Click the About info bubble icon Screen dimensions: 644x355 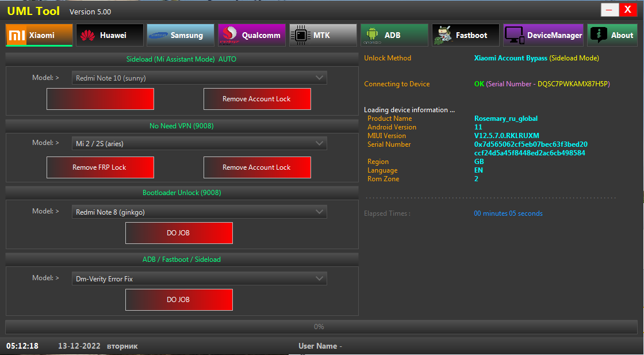599,35
